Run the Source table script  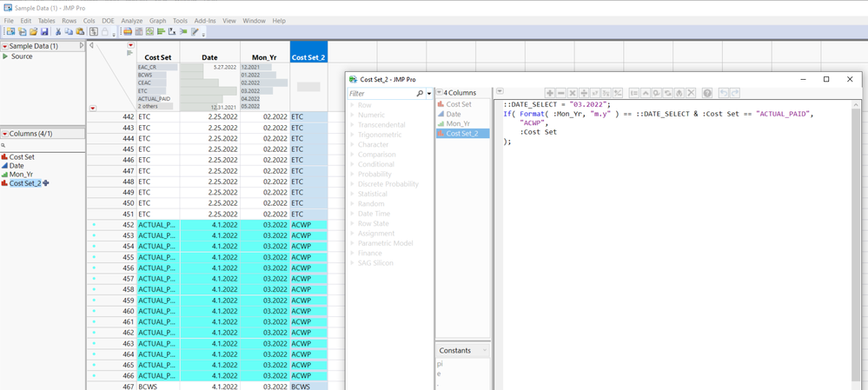tap(5, 56)
